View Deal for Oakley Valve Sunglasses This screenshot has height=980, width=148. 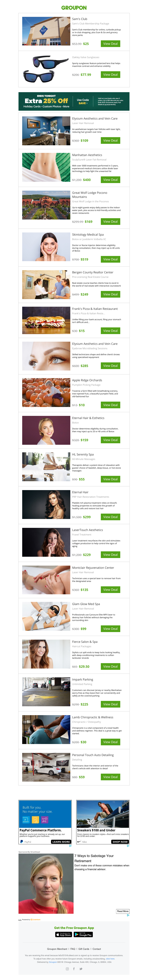click(x=110, y=75)
